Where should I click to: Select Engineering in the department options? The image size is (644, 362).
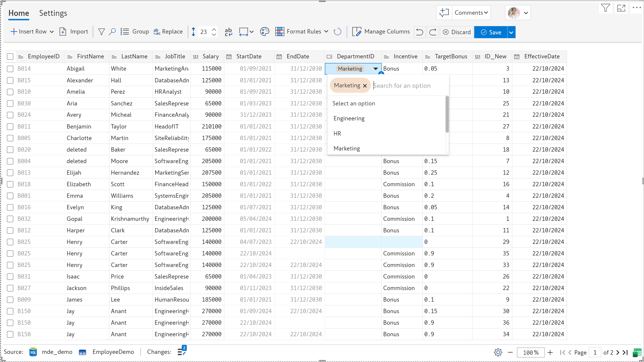349,118
